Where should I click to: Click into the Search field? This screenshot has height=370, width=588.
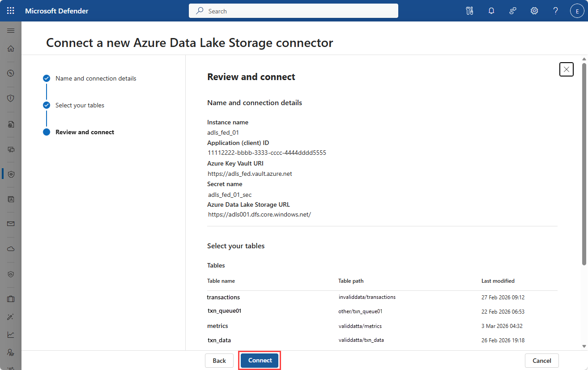coord(294,11)
